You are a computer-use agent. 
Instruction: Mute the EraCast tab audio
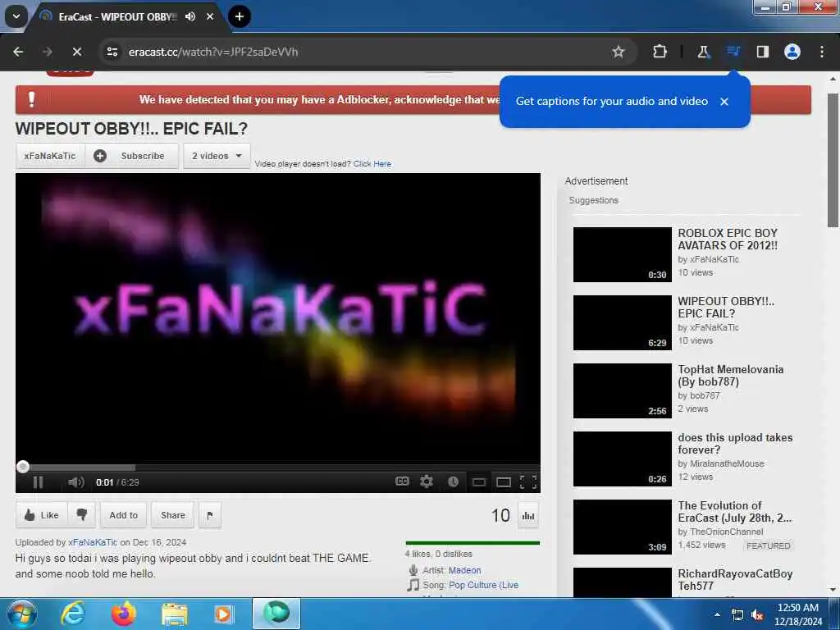(x=190, y=16)
